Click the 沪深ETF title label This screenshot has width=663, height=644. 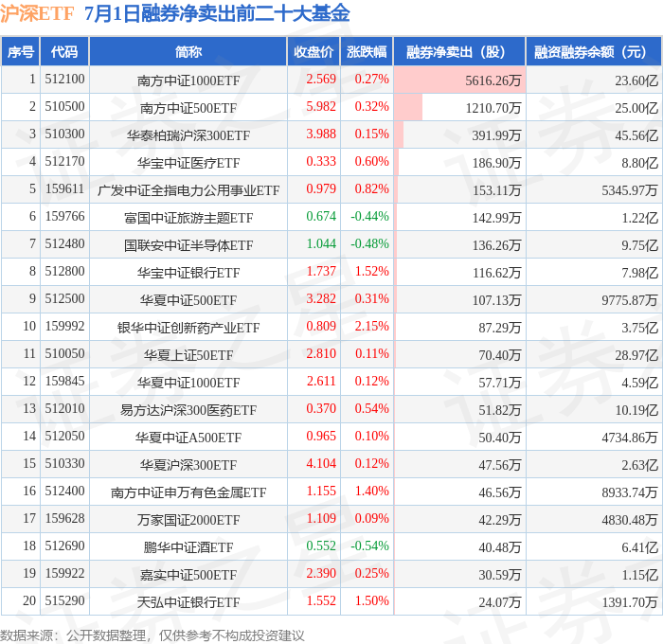point(37,13)
